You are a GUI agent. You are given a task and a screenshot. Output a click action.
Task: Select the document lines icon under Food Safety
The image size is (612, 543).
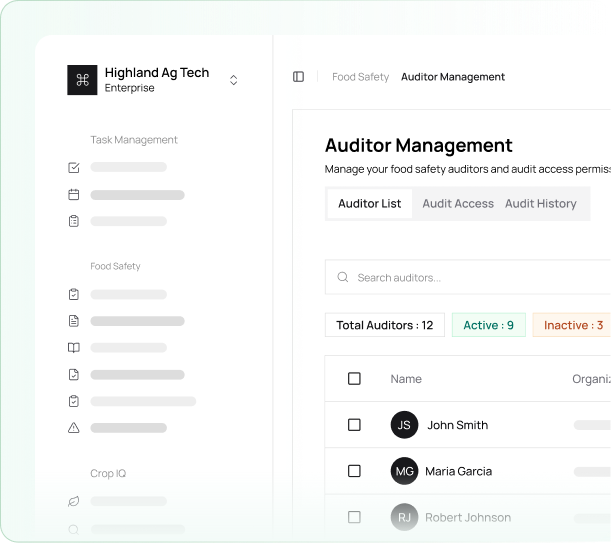pos(74,321)
